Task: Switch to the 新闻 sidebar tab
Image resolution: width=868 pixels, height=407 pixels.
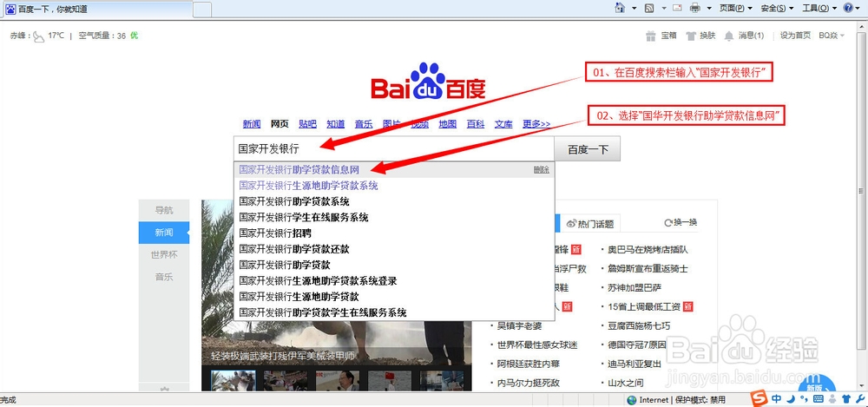Action: [164, 233]
